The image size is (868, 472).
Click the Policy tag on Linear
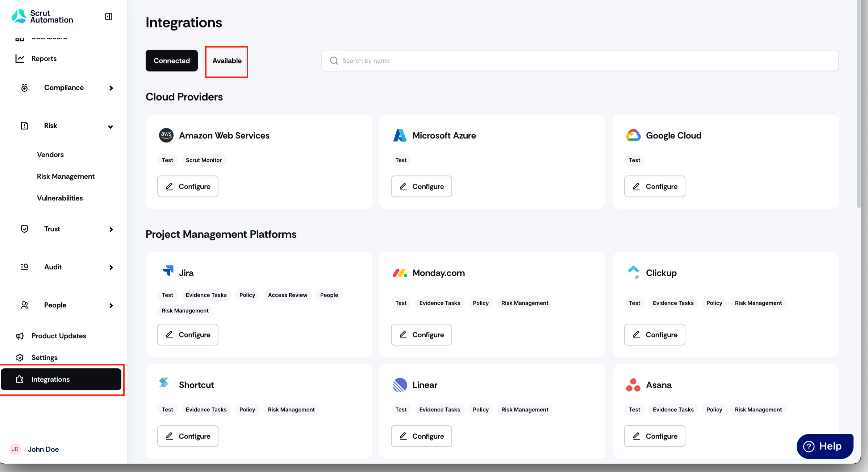pyautogui.click(x=481, y=410)
